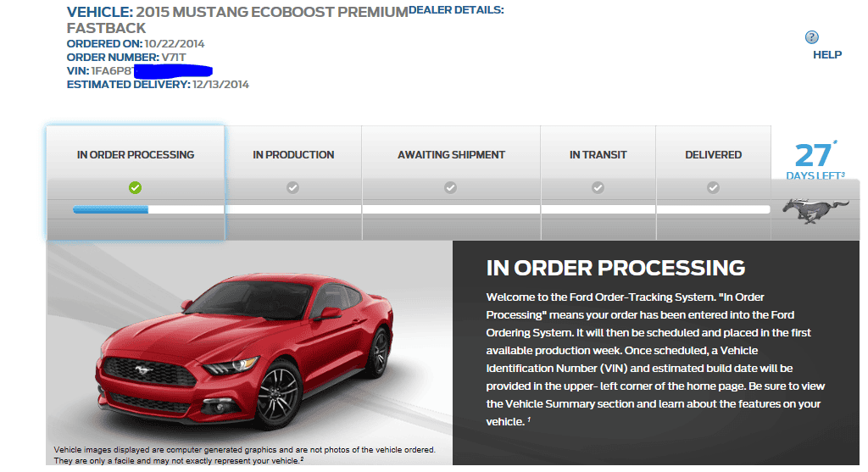
Task: Select the Delivered tab
Action: [713, 182]
